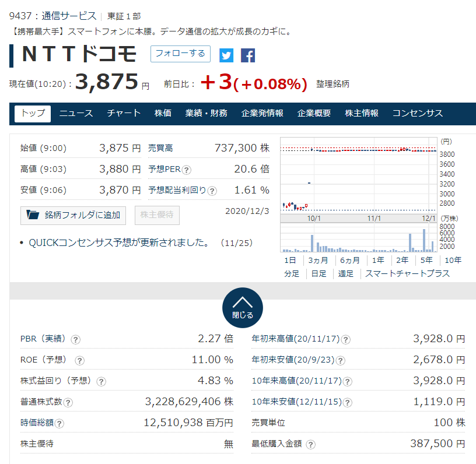Click 時価総額 value 12,510,938 百万円

[188, 423]
